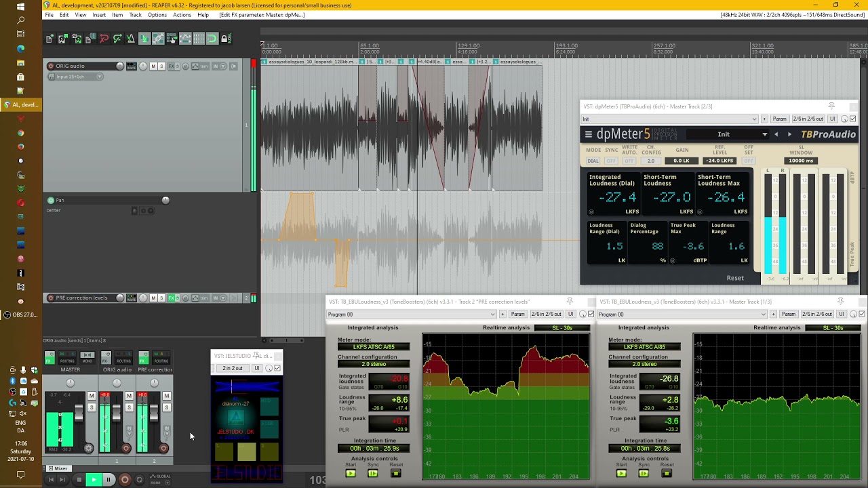The image size is (868, 488).
Task: Open MASTER channel FX in mixer
Action: pos(50,359)
